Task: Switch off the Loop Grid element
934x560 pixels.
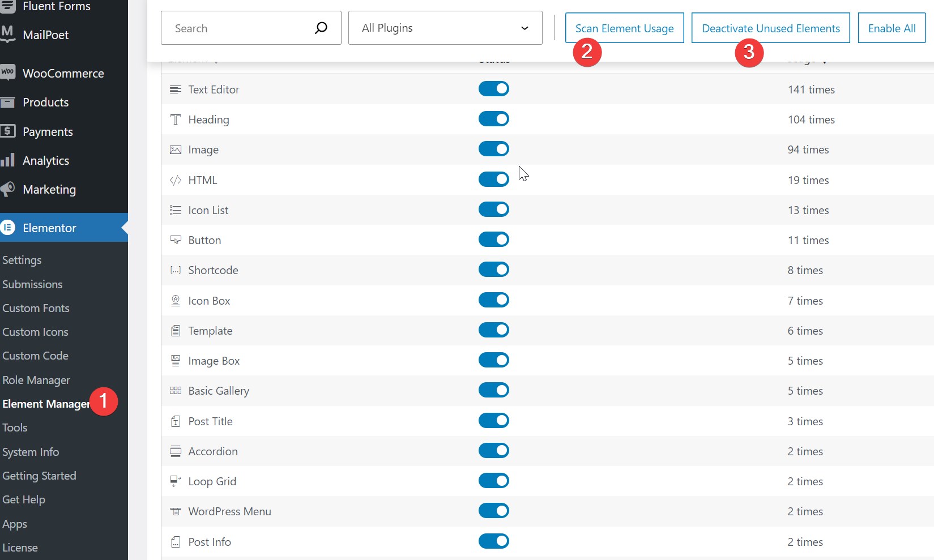Action: click(x=493, y=481)
